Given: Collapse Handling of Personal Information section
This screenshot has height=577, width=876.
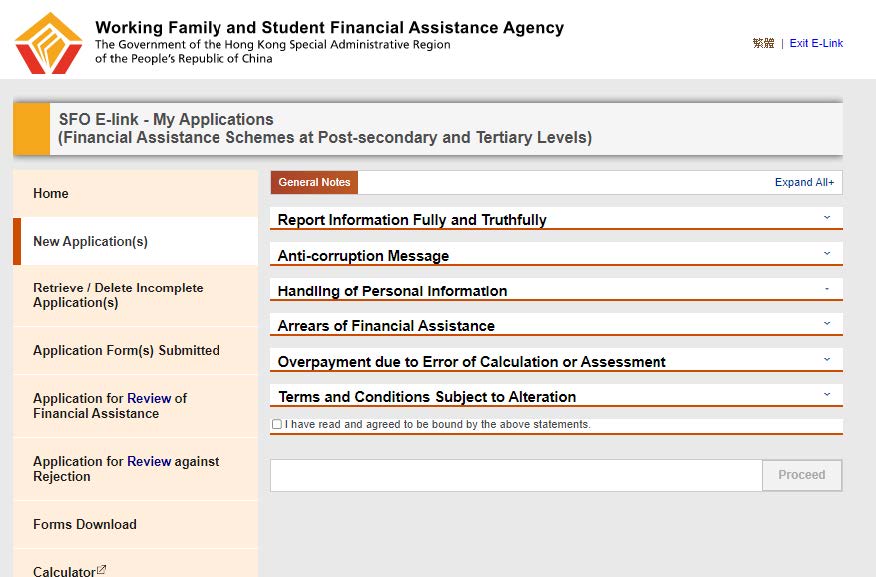Looking at the screenshot, I should [x=827, y=289].
